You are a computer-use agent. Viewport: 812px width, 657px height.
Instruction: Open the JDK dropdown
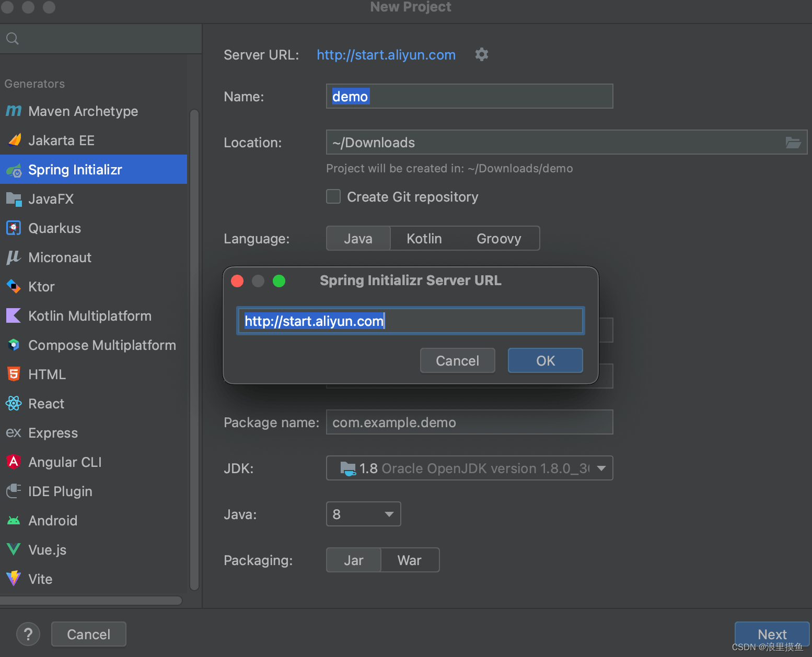click(x=469, y=468)
